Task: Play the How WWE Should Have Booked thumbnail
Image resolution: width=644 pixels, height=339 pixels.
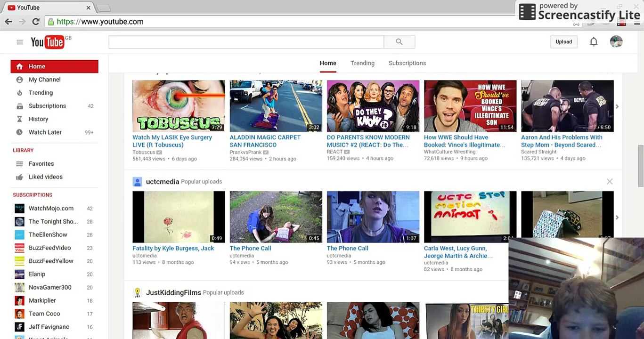Action: (x=470, y=106)
